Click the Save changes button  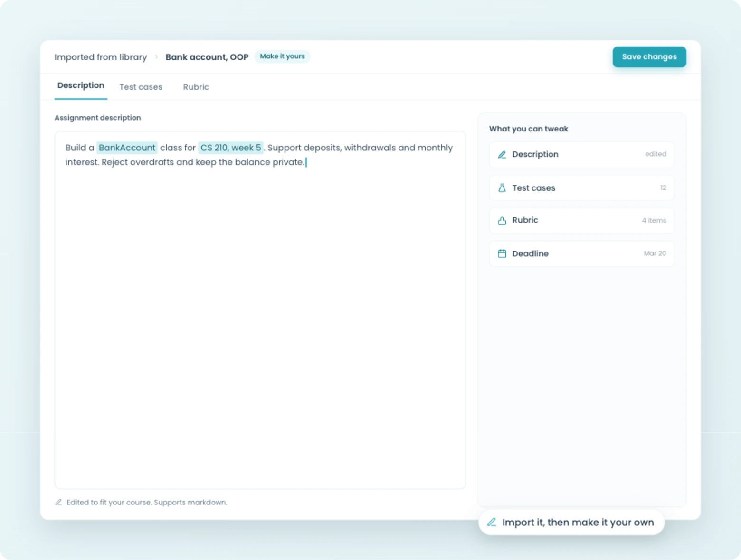pyautogui.click(x=649, y=57)
